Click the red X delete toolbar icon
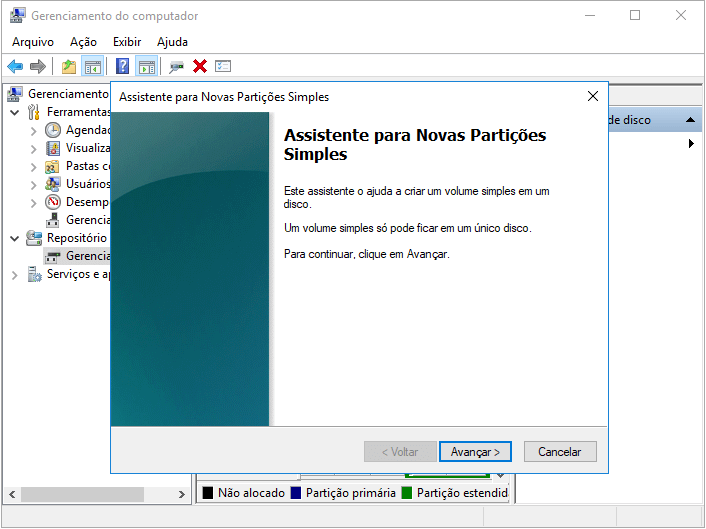This screenshot has width=706, height=529. (200, 67)
